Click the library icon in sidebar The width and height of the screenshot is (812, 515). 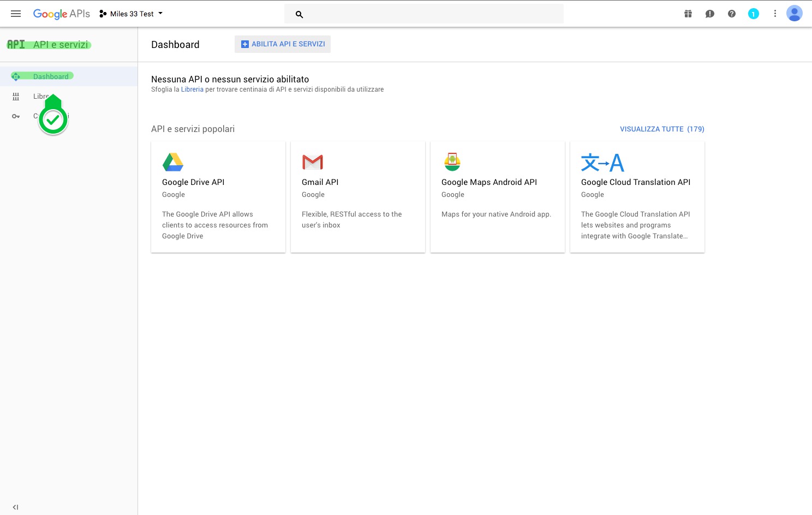click(16, 97)
